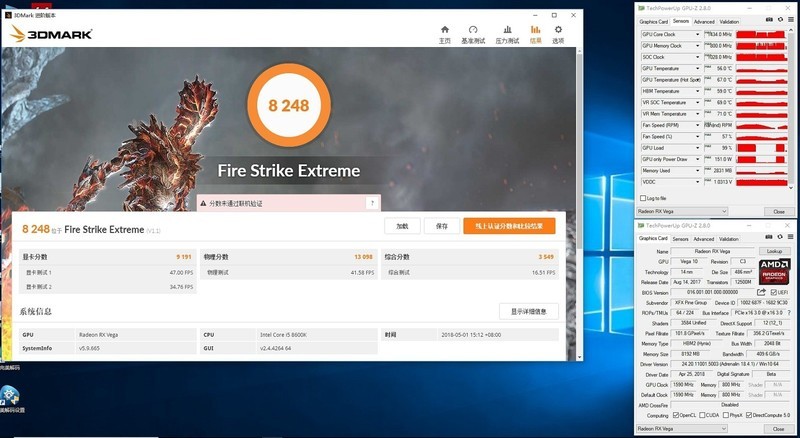
Task: Toggle the CUDA checkbox
Action: point(703,416)
